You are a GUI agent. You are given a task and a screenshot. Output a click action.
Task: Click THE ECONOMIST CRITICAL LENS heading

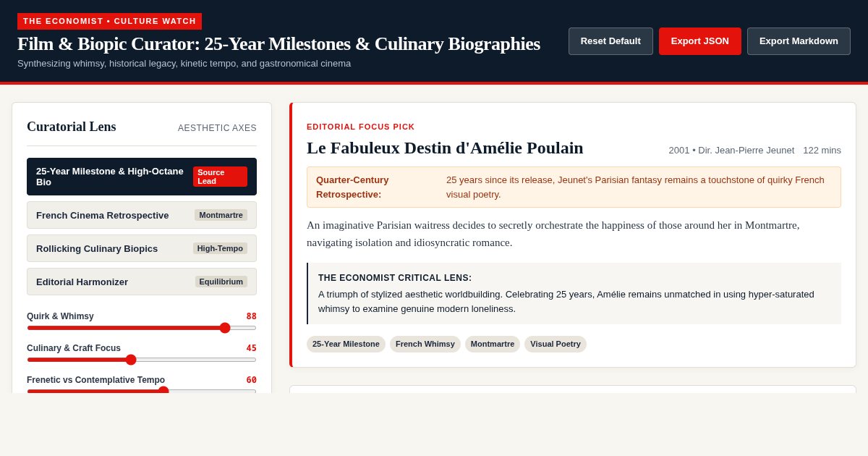(395, 278)
